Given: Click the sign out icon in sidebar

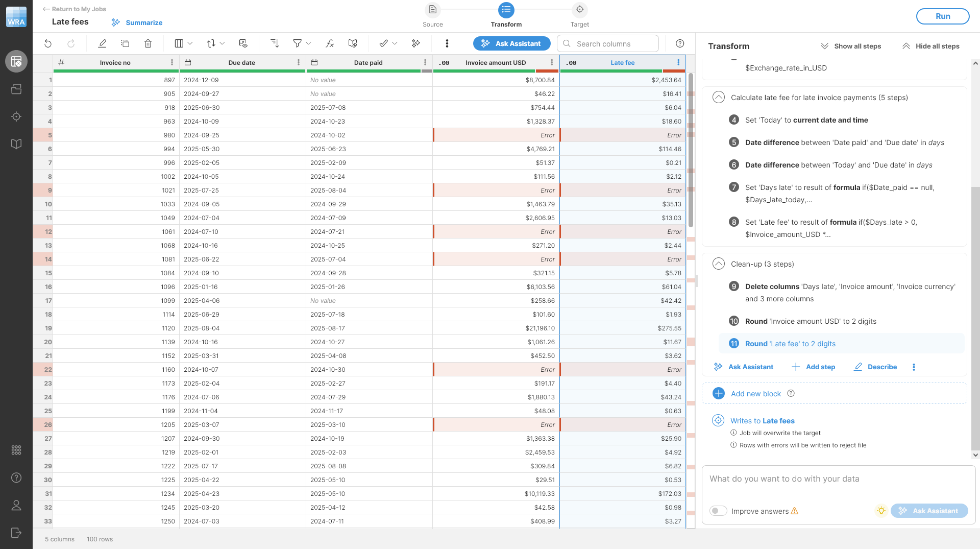Looking at the screenshot, I should [16, 533].
